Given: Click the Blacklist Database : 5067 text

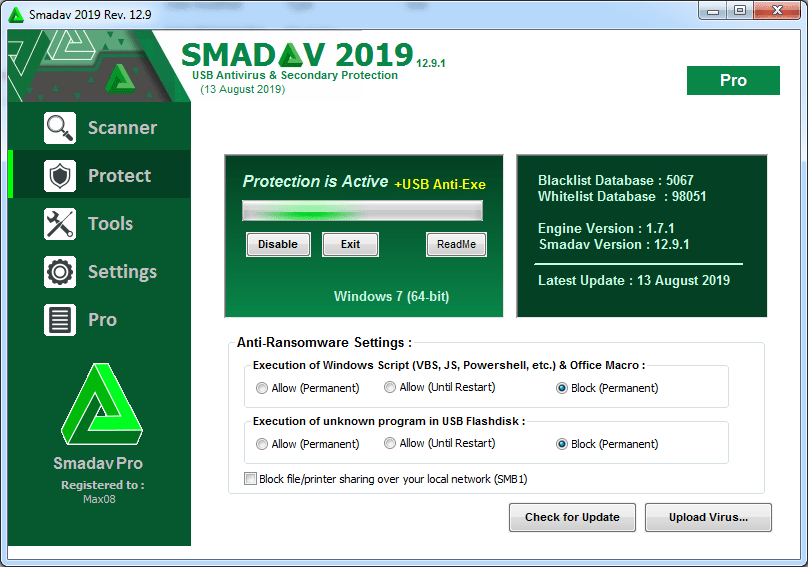Looking at the screenshot, I should tap(616, 180).
